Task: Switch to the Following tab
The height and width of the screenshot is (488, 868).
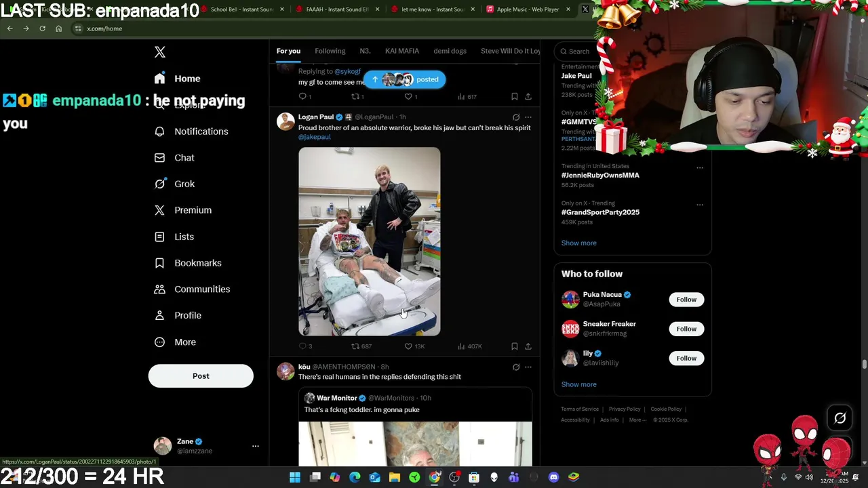Action: (x=330, y=51)
